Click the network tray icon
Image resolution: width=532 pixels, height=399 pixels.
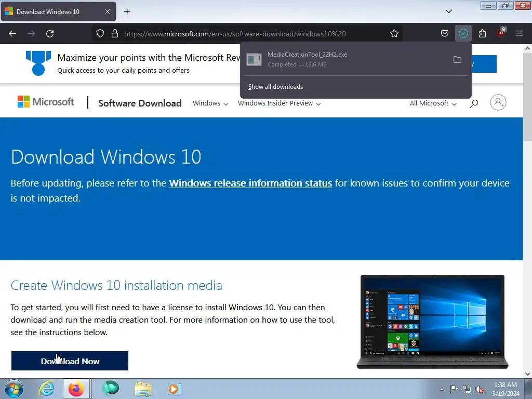tap(467, 389)
